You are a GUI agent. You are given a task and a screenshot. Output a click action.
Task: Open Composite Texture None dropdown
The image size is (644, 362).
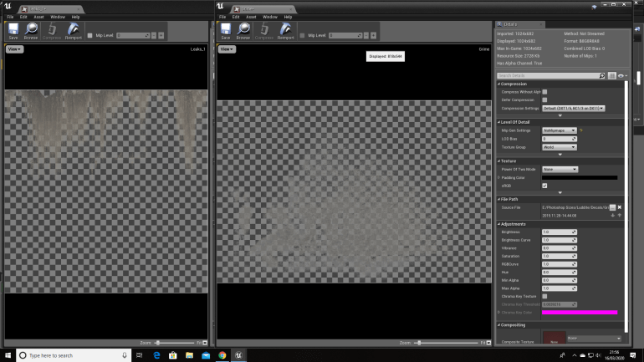(595, 339)
